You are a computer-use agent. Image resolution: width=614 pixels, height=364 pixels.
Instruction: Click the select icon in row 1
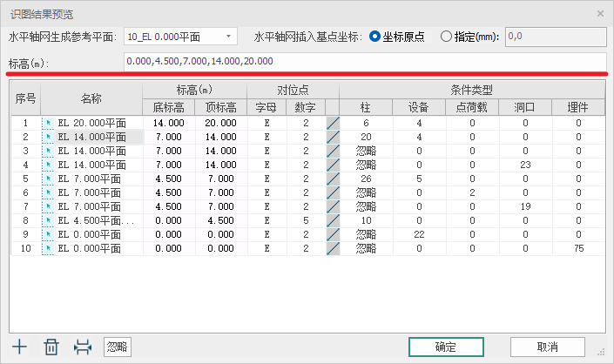49,124
